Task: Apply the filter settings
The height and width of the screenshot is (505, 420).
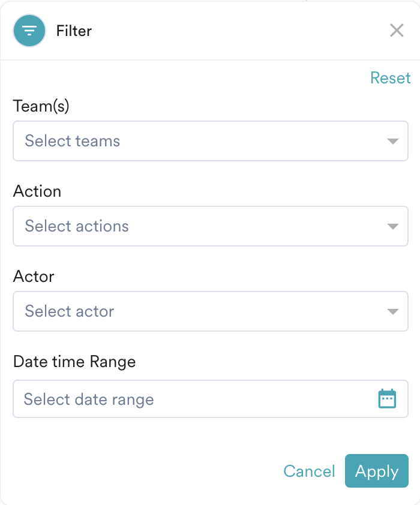Action: coord(377,471)
